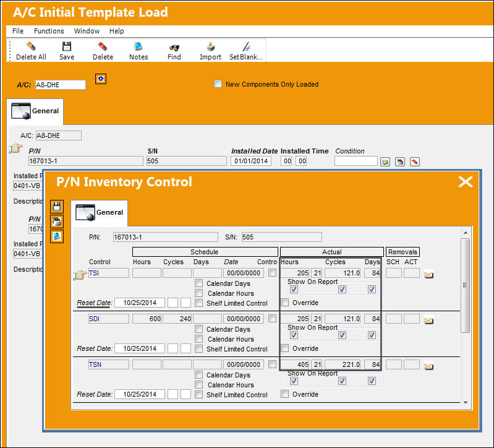Screen dimensions: 494x448
Task: Click the SetBlank toolbar icon
Action: point(246,46)
